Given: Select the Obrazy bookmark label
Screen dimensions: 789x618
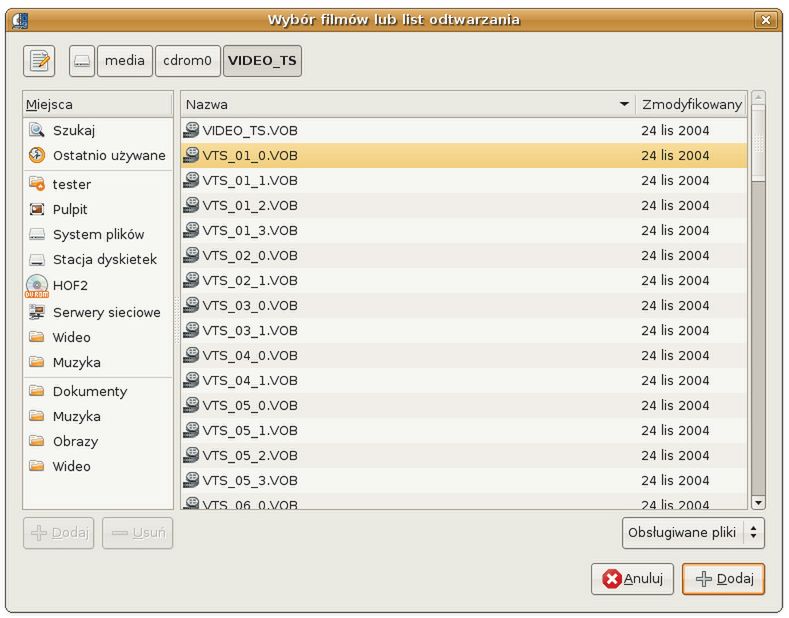Looking at the screenshot, I should tap(75, 441).
